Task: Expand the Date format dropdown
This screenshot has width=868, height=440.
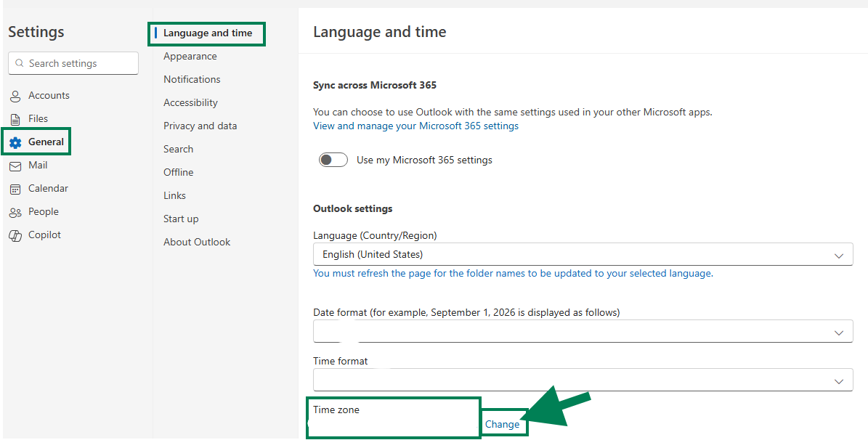Action: (x=583, y=332)
